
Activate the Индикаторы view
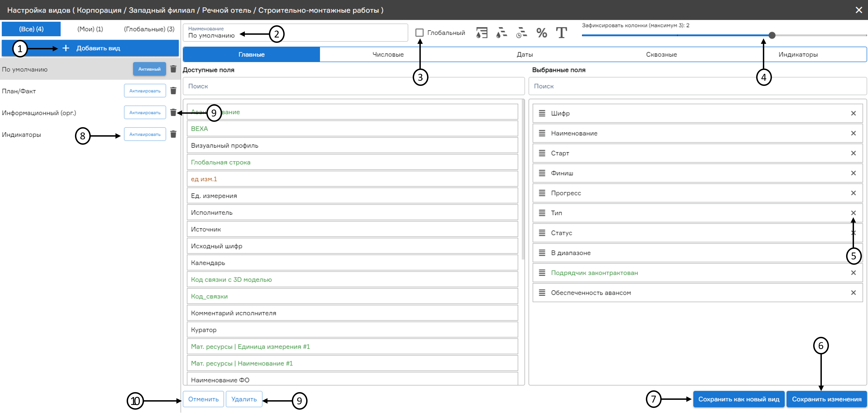(x=145, y=134)
